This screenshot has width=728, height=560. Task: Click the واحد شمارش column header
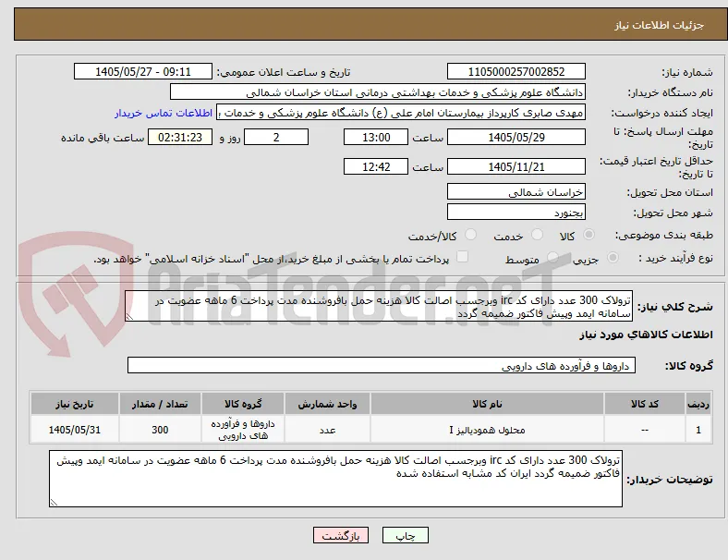[327, 404]
